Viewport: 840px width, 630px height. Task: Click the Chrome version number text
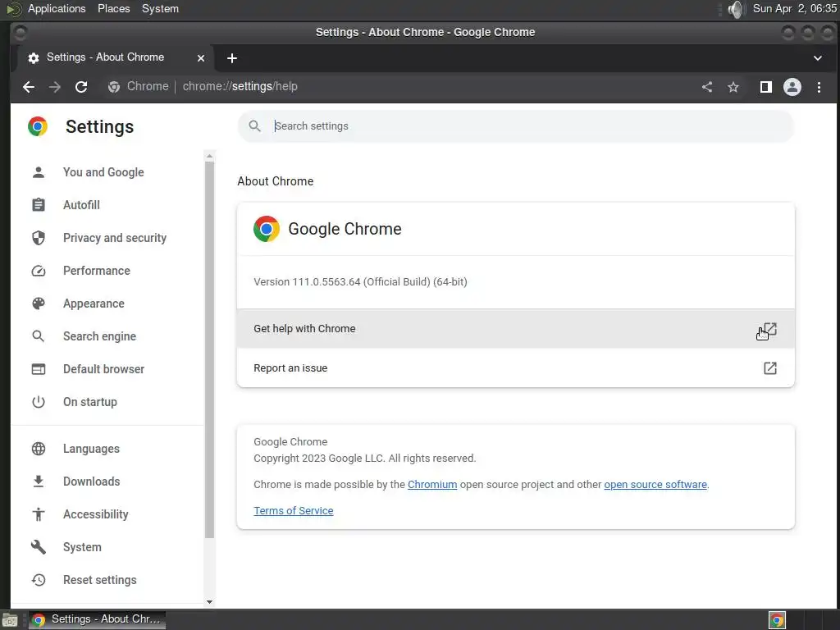pos(360,282)
